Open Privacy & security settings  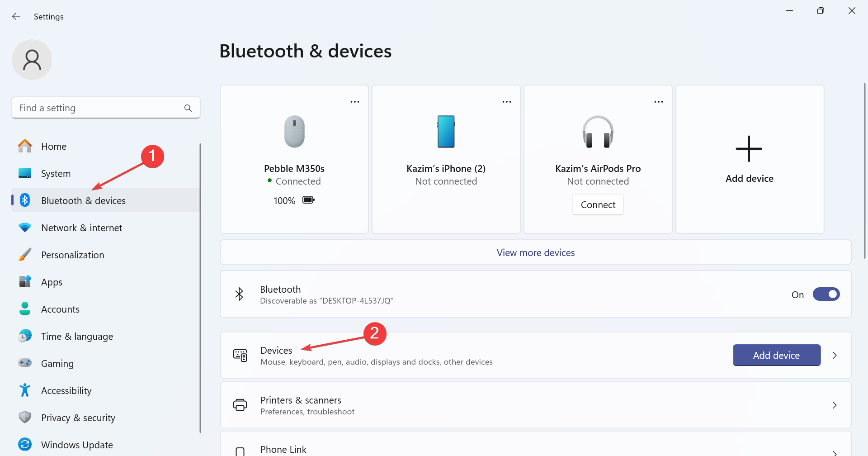click(x=78, y=418)
